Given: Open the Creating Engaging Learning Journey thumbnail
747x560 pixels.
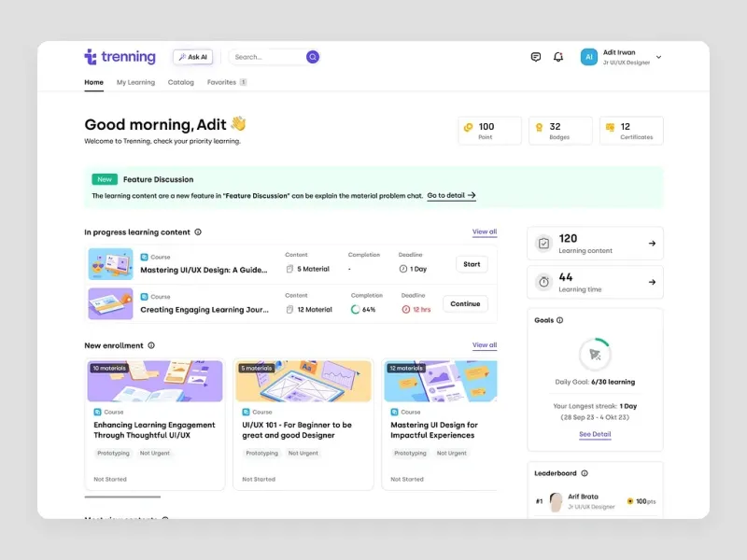Looking at the screenshot, I should (x=110, y=303).
